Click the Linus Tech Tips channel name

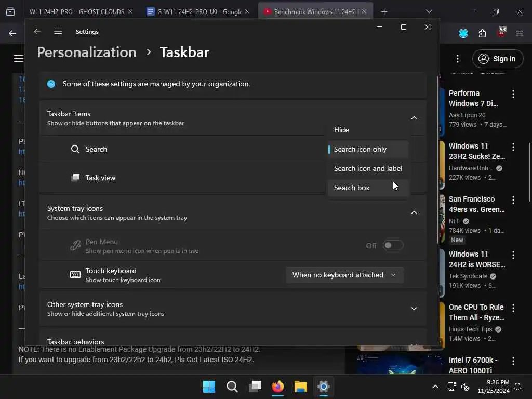(x=470, y=329)
